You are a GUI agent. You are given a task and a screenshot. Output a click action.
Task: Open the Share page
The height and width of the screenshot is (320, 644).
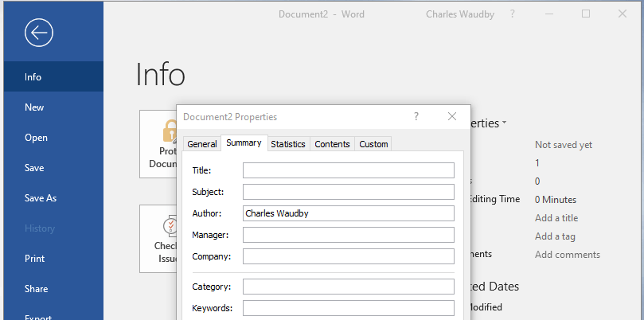pyautogui.click(x=54, y=289)
